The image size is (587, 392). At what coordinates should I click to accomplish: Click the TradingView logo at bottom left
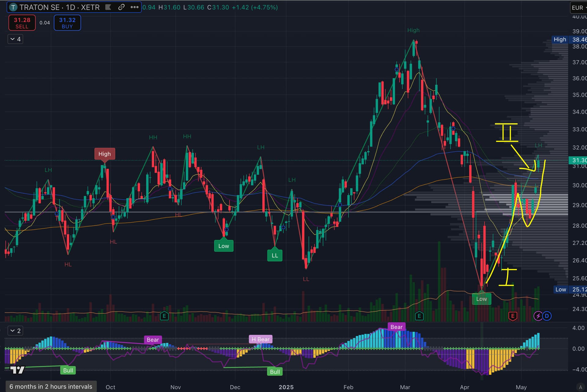tap(17, 370)
